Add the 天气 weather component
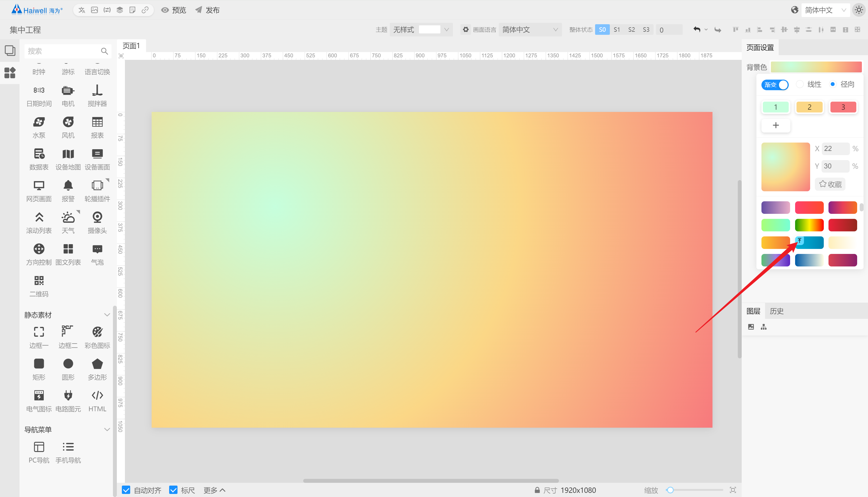Viewport: 868px width, 497px height. coord(68,223)
